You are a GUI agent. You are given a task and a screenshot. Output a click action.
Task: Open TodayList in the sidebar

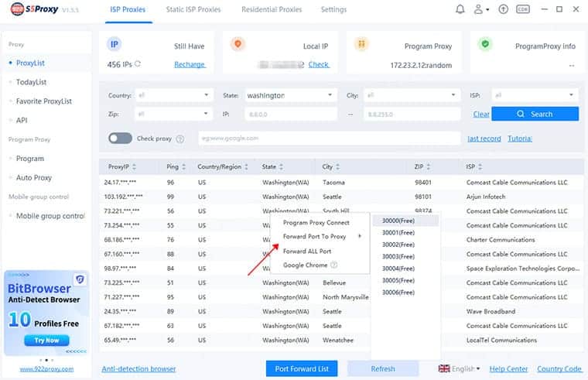tap(32, 81)
